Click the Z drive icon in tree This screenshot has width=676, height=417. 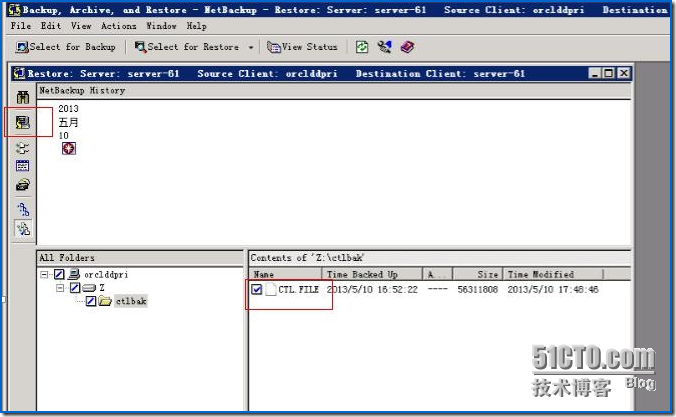click(x=89, y=288)
